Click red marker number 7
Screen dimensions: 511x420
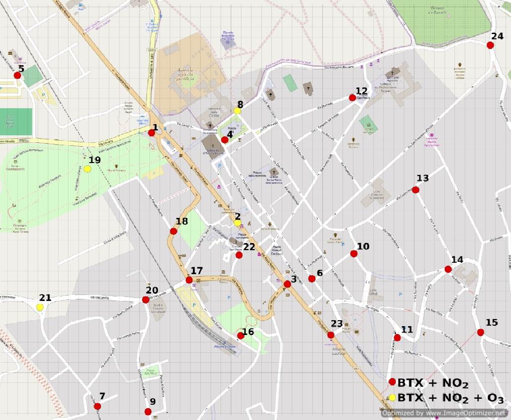97,406
